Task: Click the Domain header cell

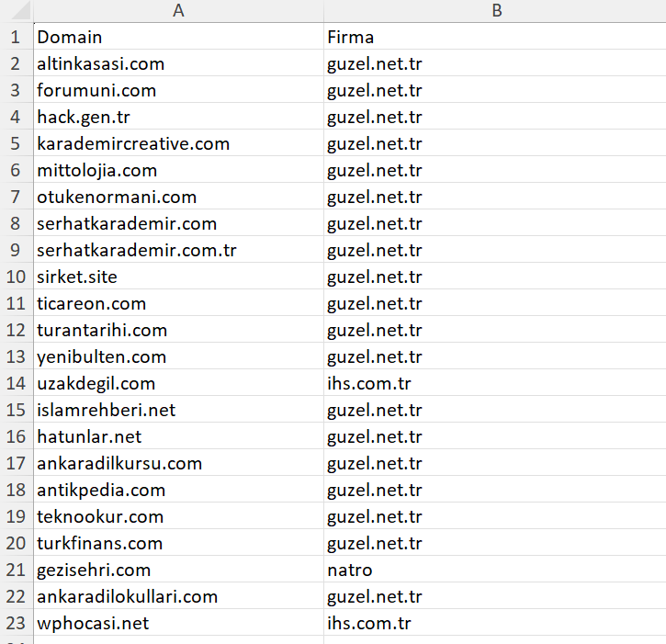Action: [x=178, y=37]
